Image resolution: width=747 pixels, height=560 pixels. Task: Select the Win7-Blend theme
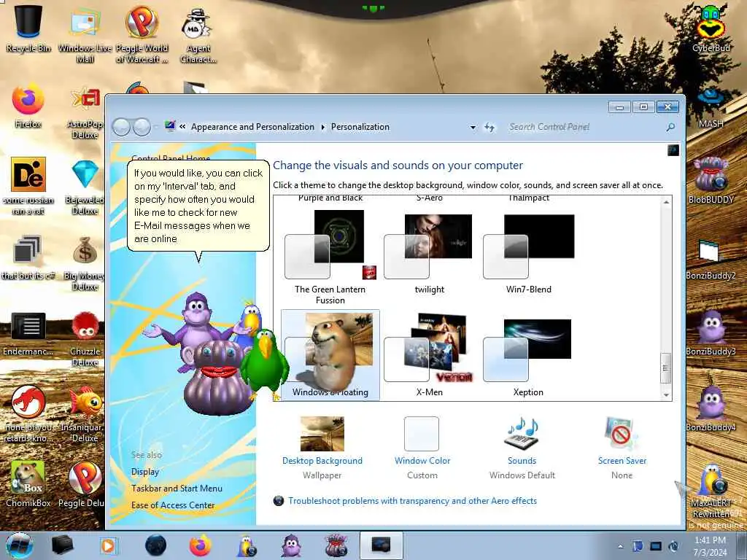(529, 253)
